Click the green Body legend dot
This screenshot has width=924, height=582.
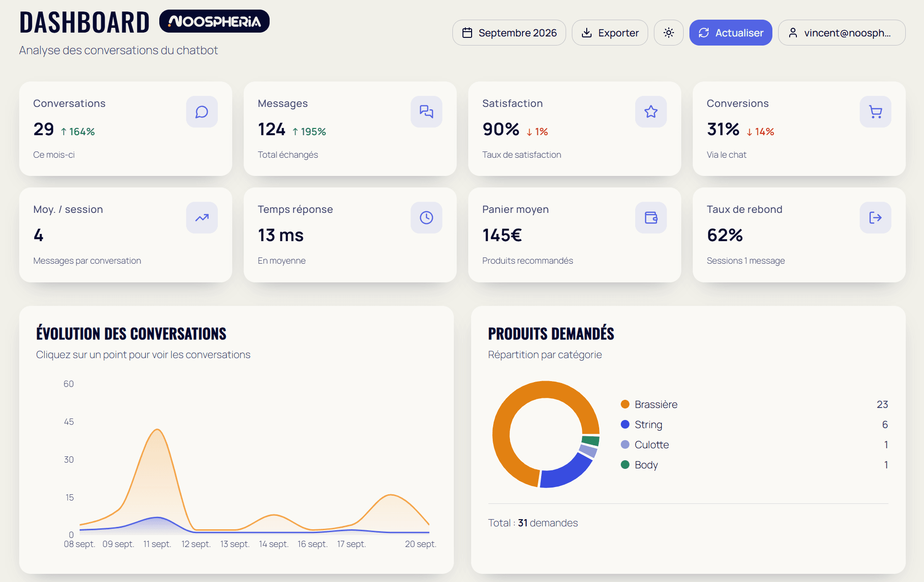click(x=625, y=465)
